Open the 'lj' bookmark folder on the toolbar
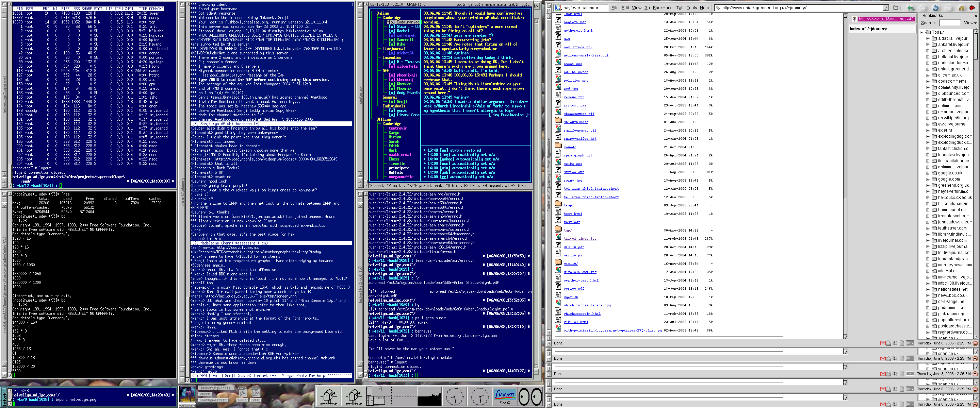Screen dimensions: 980x408 point(897,7)
